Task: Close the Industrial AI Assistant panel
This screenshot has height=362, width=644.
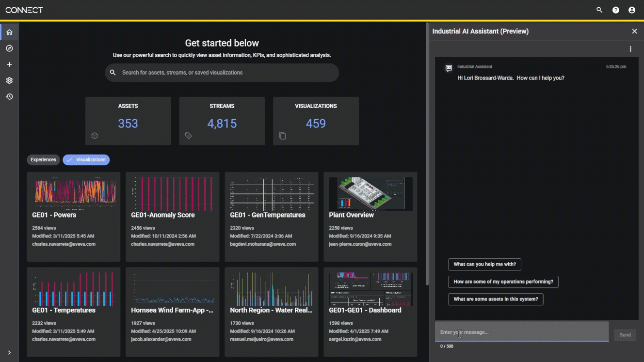Action: (634, 31)
